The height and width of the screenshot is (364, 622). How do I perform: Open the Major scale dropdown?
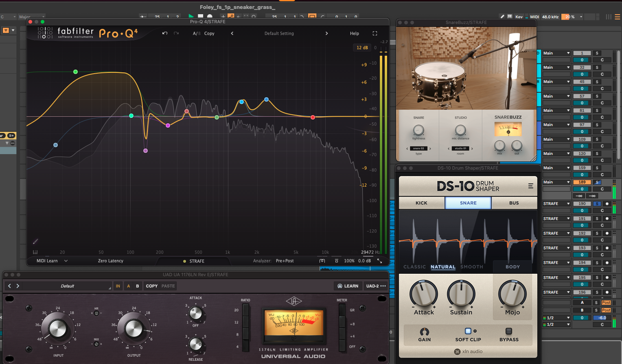pyautogui.click(x=31, y=17)
